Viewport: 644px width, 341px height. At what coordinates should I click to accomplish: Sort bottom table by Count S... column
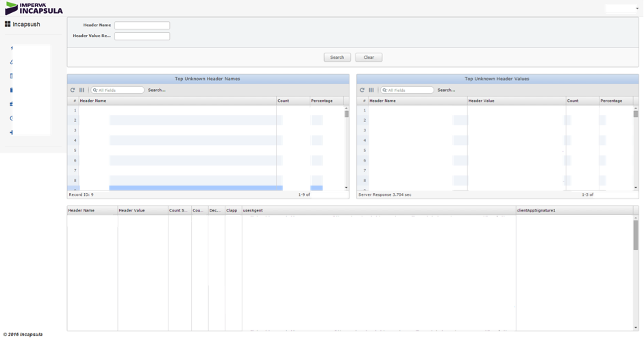point(179,210)
